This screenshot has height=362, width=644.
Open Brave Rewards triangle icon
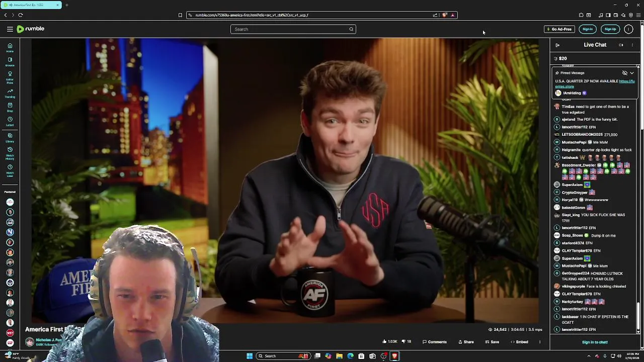point(452,15)
